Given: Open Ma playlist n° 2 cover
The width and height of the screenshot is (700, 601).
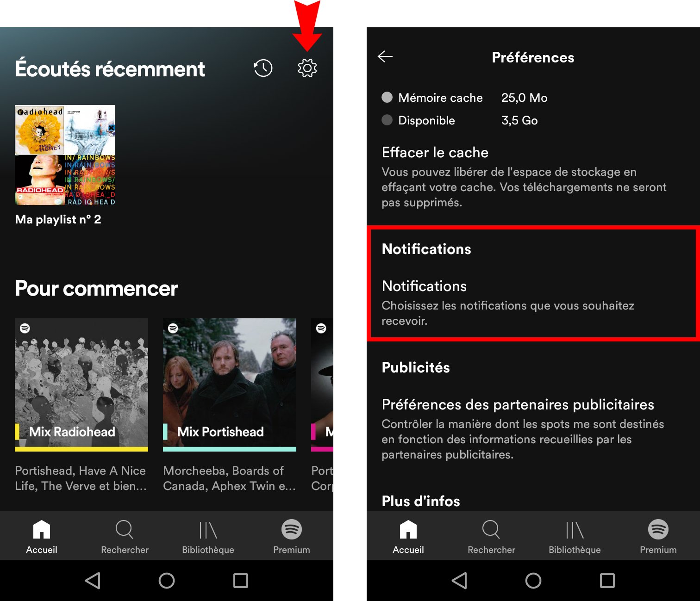Looking at the screenshot, I should [x=64, y=155].
